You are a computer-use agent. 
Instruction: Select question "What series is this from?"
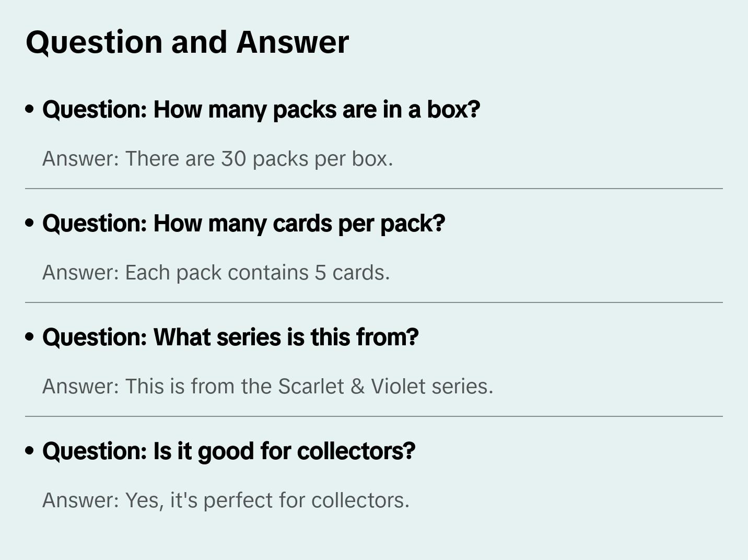click(x=230, y=337)
